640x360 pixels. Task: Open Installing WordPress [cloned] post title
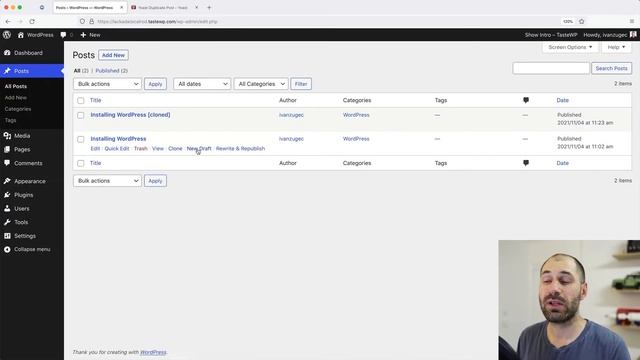click(x=130, y=115)
